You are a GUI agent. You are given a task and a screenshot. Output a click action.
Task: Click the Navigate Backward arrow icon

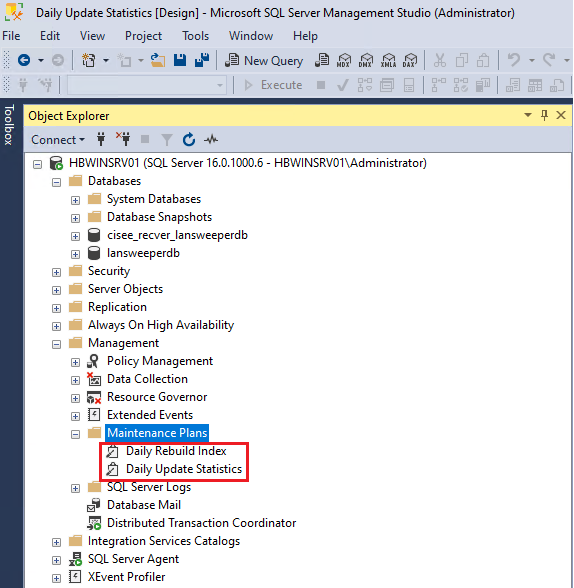tap(24, 60)
